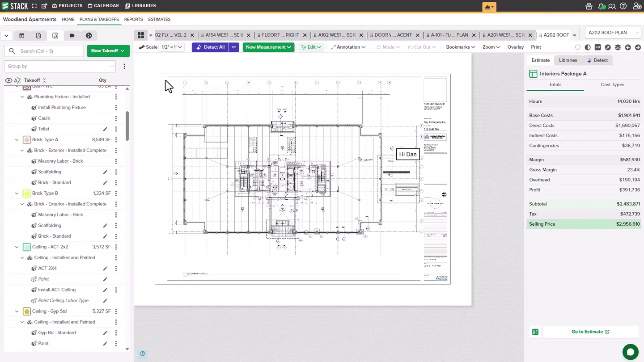
Task: Click the Ceiling - Gyp Std orange swatch
Action: [x=26, y=311]
